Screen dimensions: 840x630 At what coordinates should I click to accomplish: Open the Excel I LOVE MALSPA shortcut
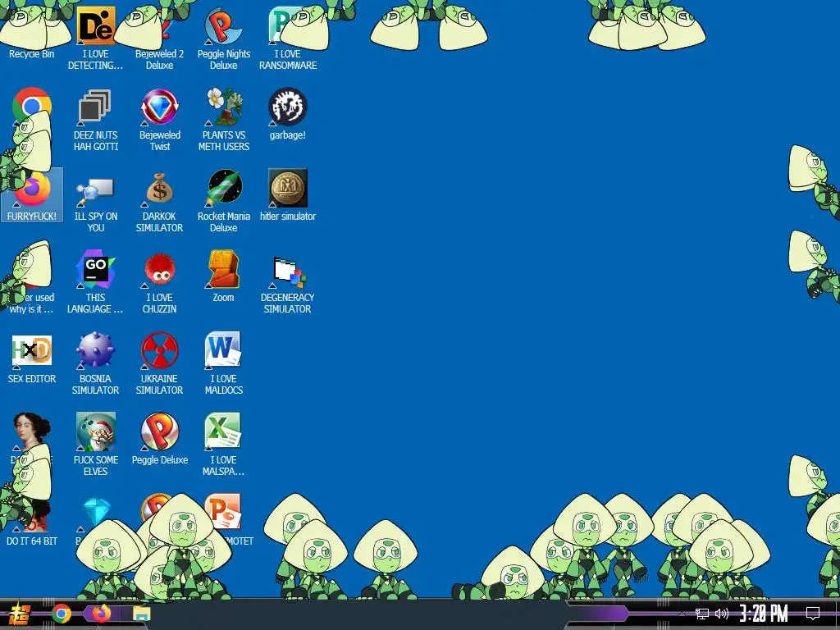(x=223, y=445)
